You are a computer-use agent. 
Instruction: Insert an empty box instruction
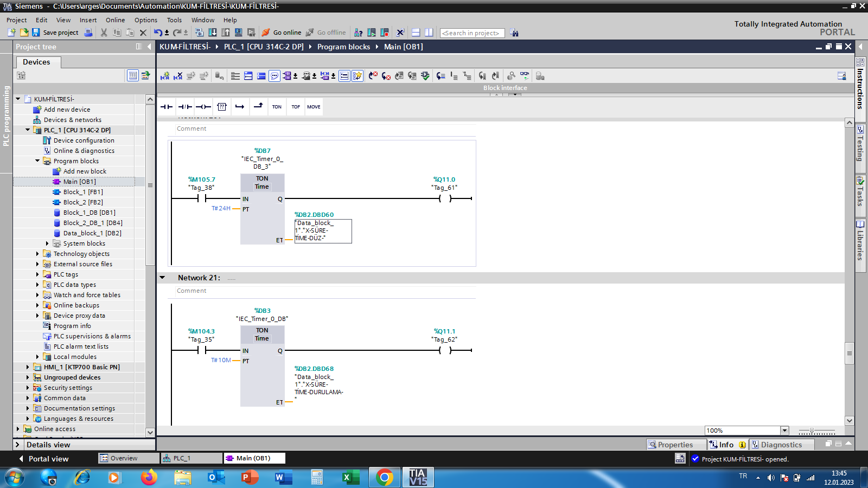pos(222,107)
